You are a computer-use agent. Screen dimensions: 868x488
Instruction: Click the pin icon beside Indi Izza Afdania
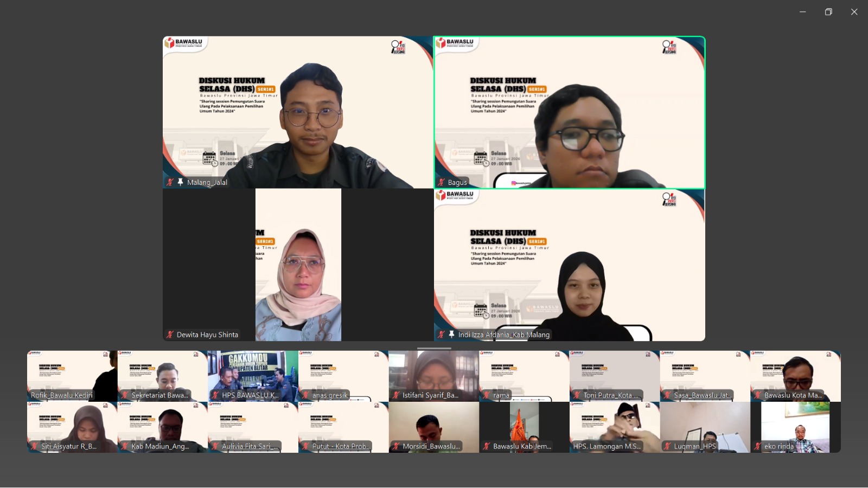[x=451, y=335]
